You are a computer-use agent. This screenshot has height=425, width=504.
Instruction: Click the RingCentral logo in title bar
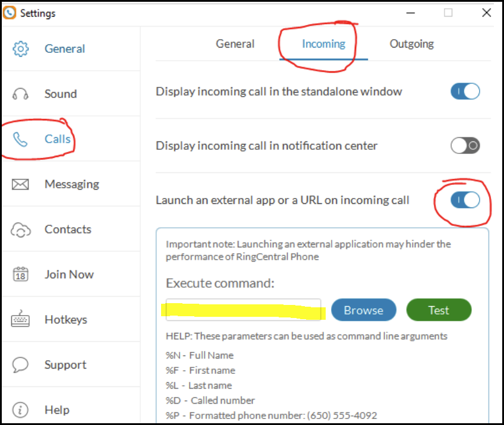10,12
